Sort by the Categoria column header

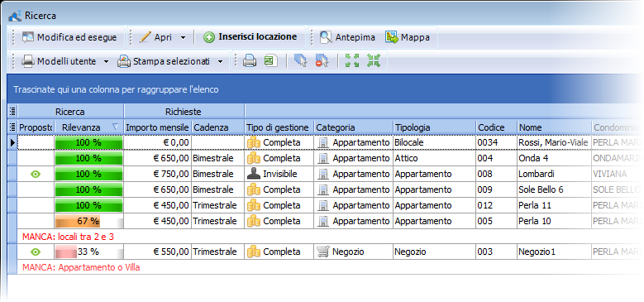pos(353,127)
